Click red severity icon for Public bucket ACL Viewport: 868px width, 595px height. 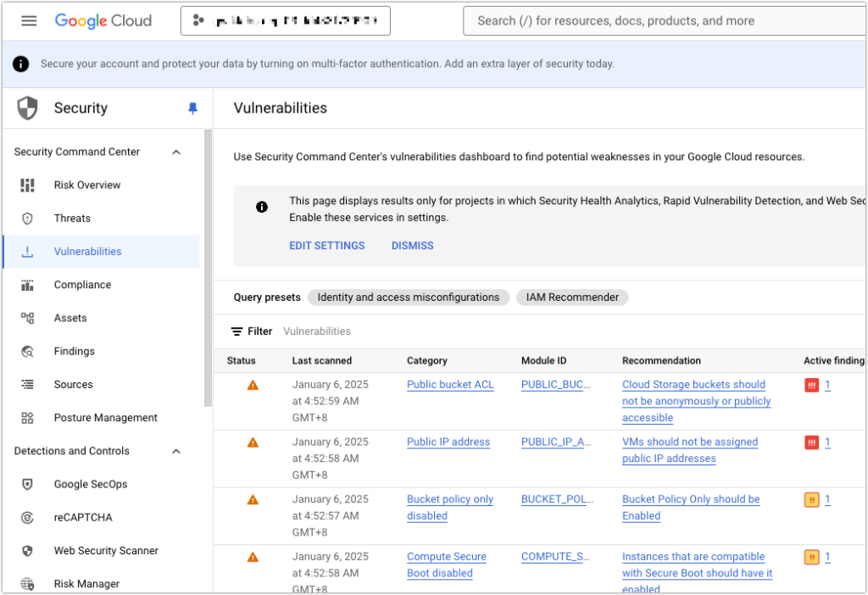pyautogui.click(x=811, y=386)
